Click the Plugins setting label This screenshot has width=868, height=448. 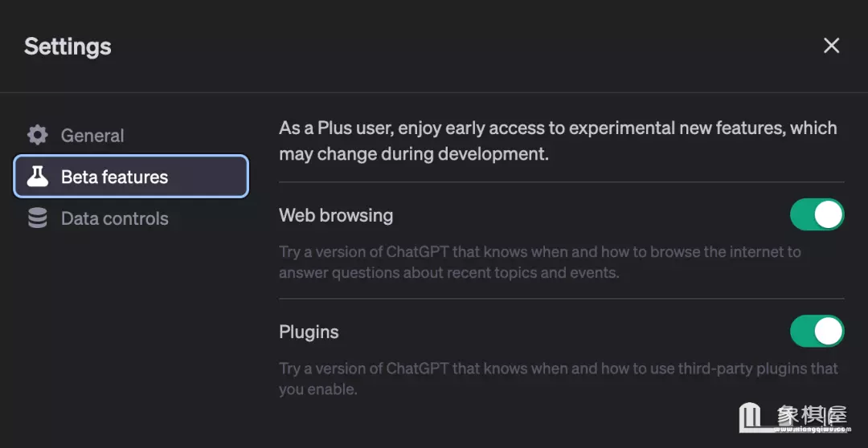point(309,332)
